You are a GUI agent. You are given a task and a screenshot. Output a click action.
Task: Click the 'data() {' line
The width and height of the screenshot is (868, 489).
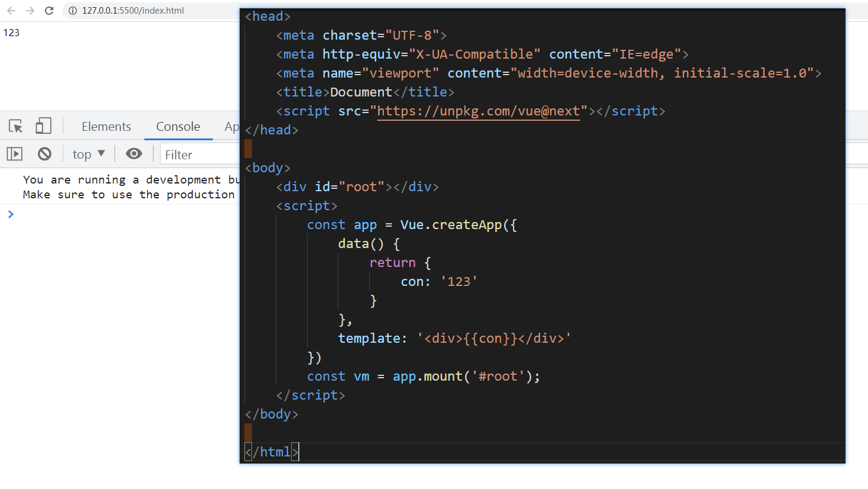(369, 244)
